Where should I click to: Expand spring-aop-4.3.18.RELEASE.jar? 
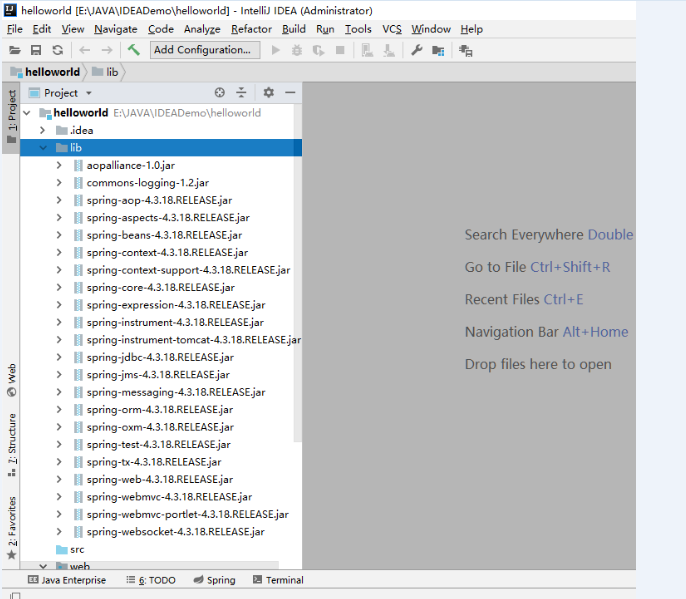[59, 200]
